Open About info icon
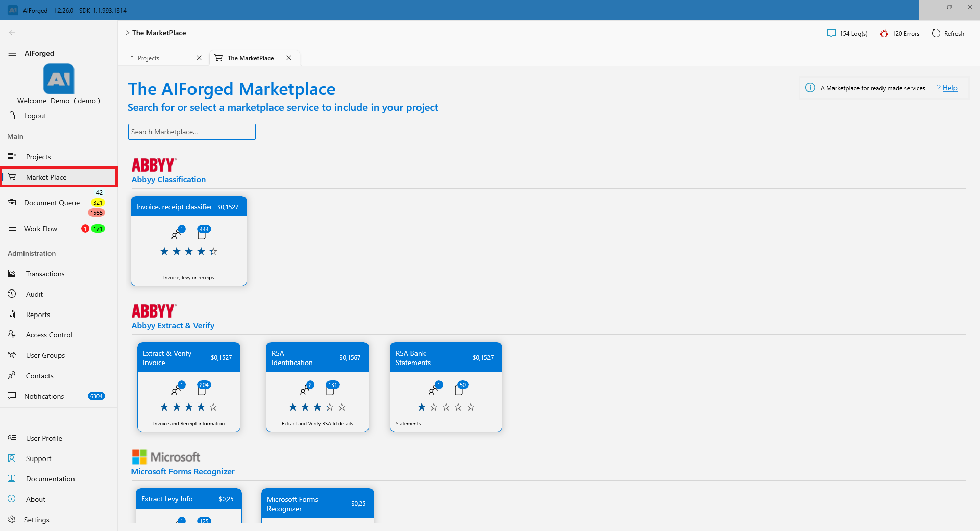 coord(12,499)
